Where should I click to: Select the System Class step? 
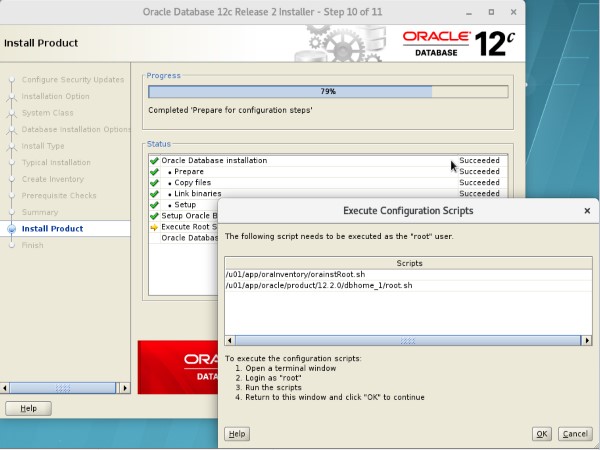coord(47,113)
